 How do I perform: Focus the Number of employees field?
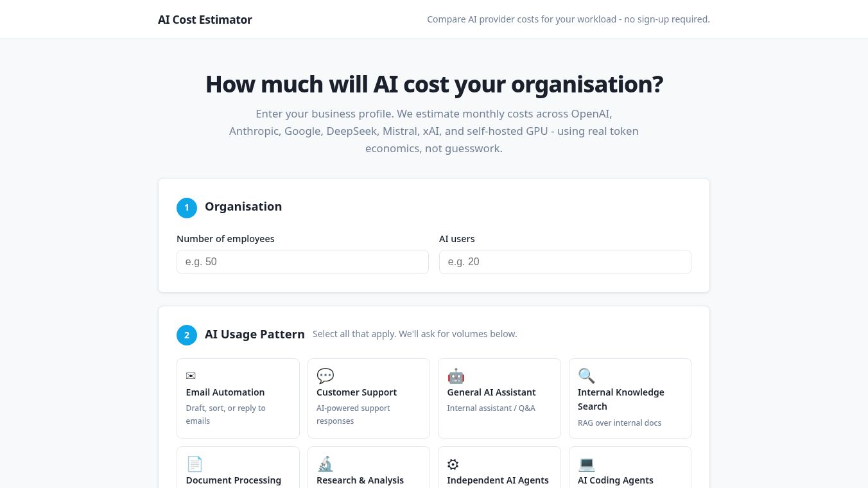click(302, 262)
